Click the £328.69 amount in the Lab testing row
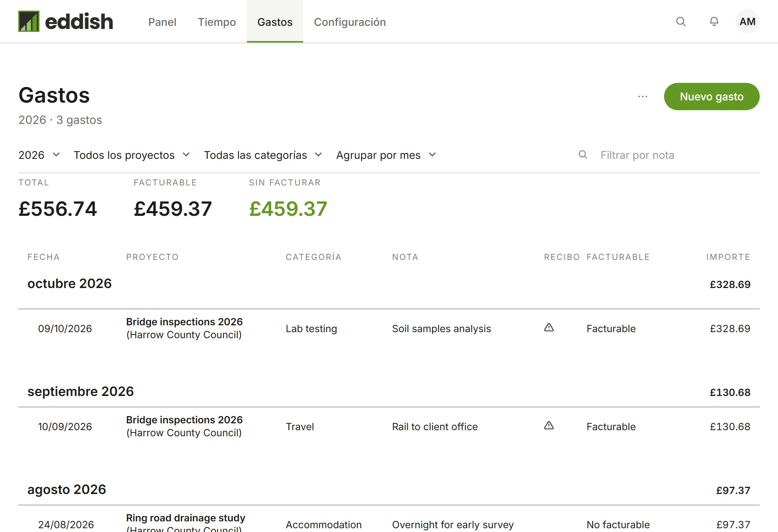This screenshot has width=778, height=532. point(730,329)
